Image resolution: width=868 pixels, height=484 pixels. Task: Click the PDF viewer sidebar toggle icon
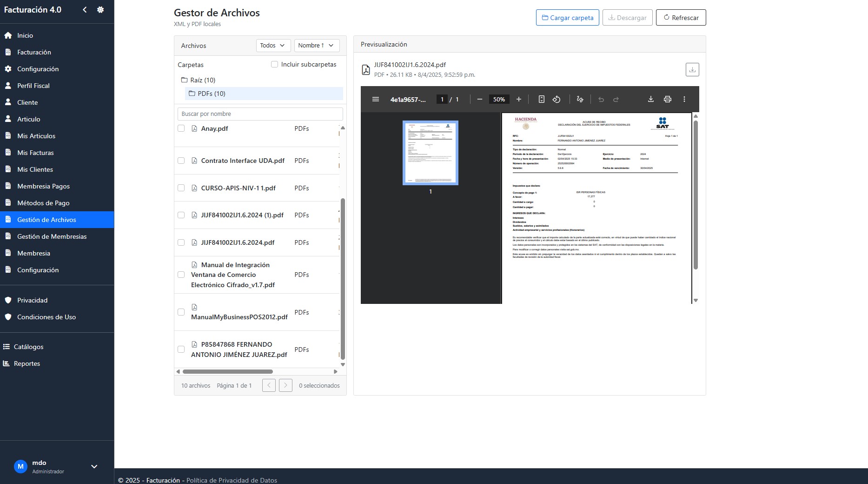tap(376, 99)
